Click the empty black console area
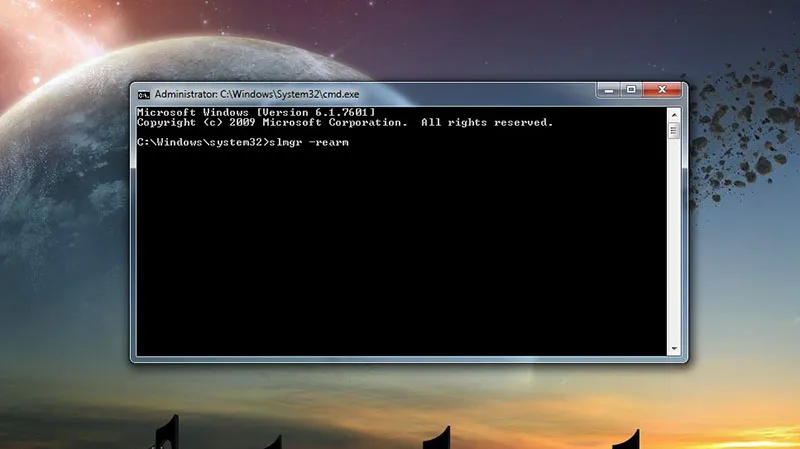 [x=400, y=260]
